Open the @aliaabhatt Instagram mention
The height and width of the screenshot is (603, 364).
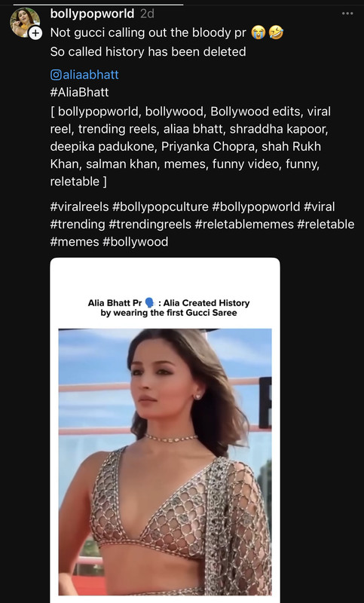pos(84,74)
